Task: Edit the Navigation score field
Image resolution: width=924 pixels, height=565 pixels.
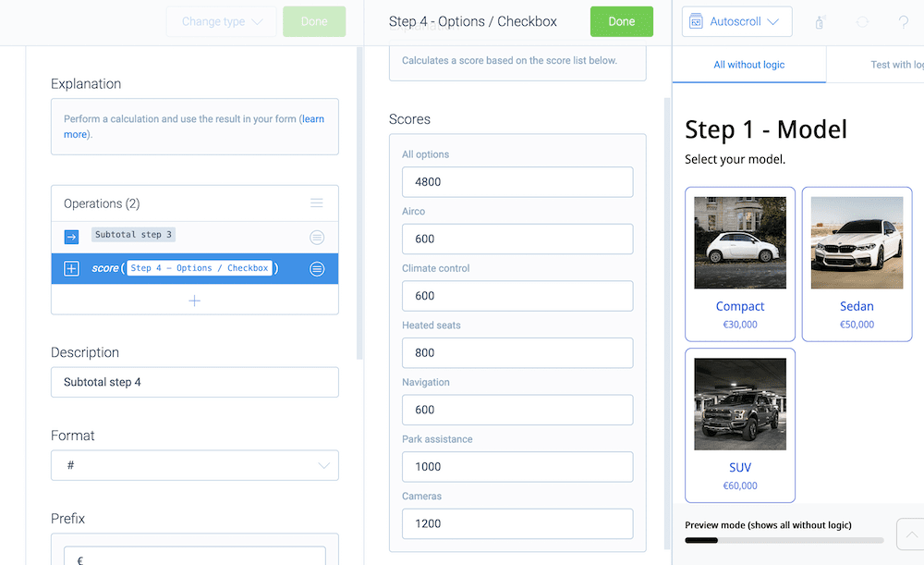Action: [517, 410]
